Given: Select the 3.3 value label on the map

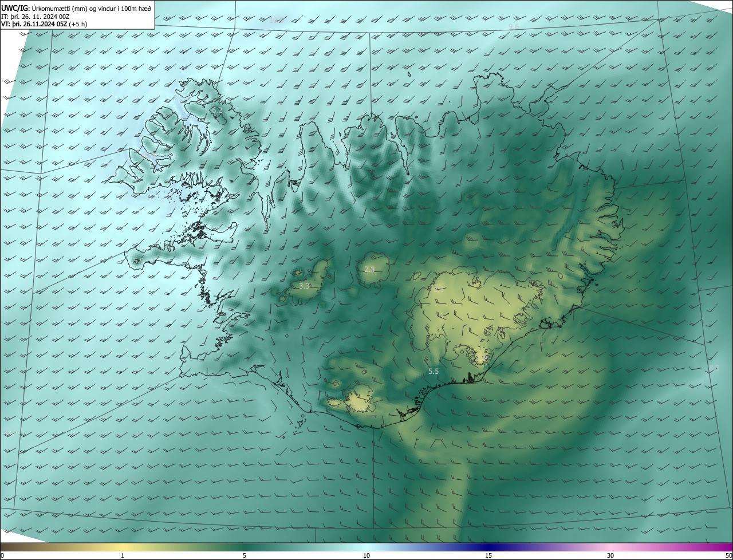Looking at the screenshot, I should coord(304,286).
